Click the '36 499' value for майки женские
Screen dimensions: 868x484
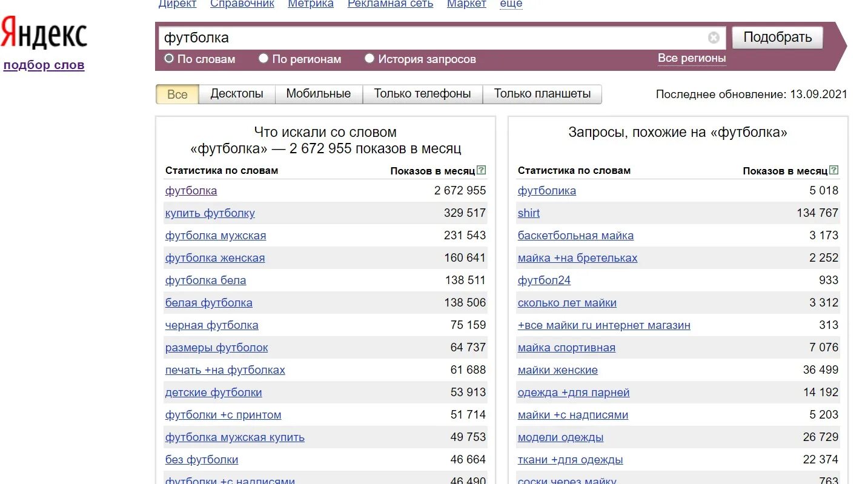(x=821, y=370)
